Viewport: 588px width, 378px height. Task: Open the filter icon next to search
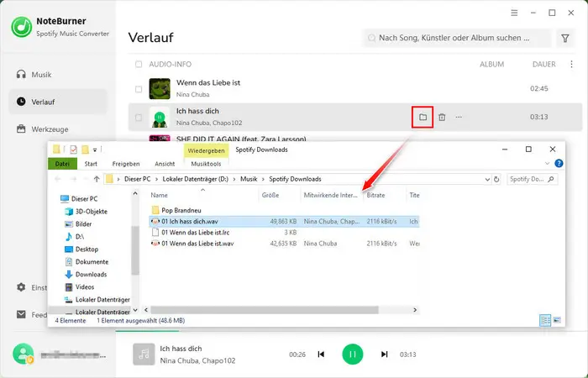(x=565, y=38)
